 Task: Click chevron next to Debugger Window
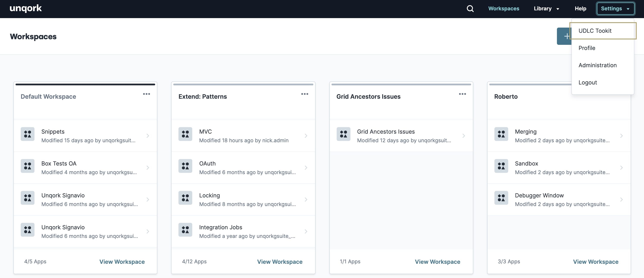click(622, 200)
